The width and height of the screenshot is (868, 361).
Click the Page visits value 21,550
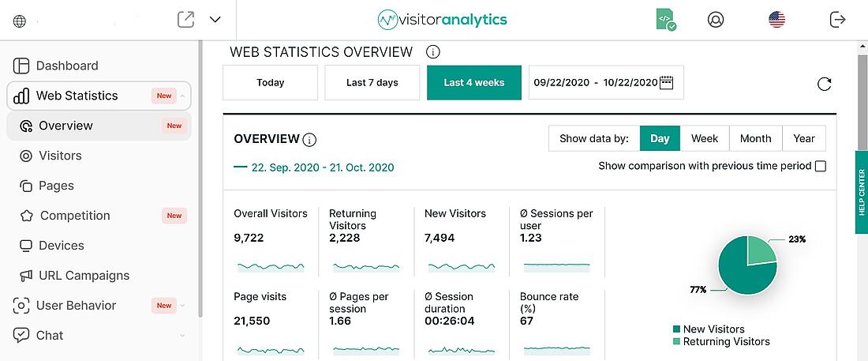click(252, 321)
